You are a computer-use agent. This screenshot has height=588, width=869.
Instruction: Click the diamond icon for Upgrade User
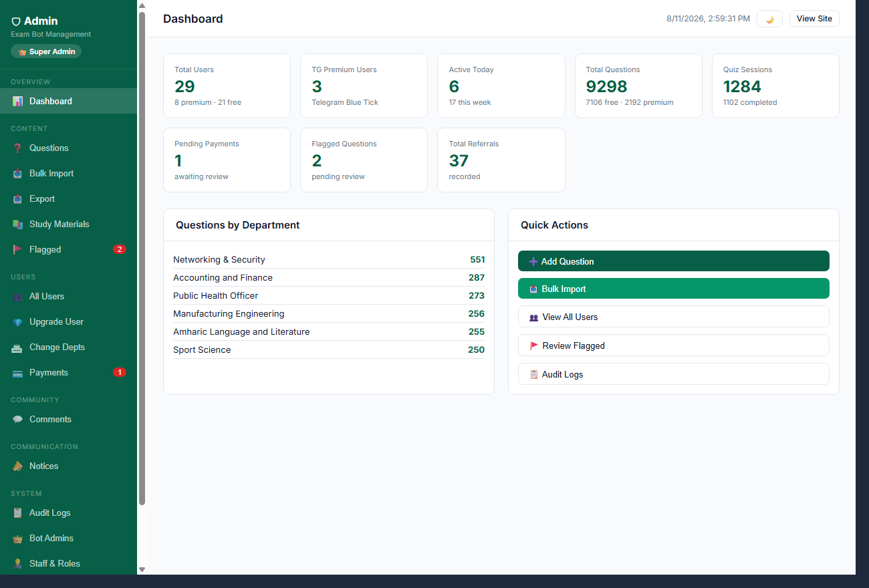pyautogui.click(x=17, y=322)
